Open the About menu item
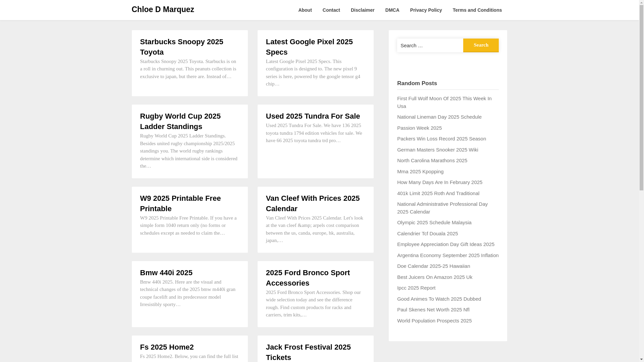The width and height of the screenshot is (644, 362). click(305, 10)
